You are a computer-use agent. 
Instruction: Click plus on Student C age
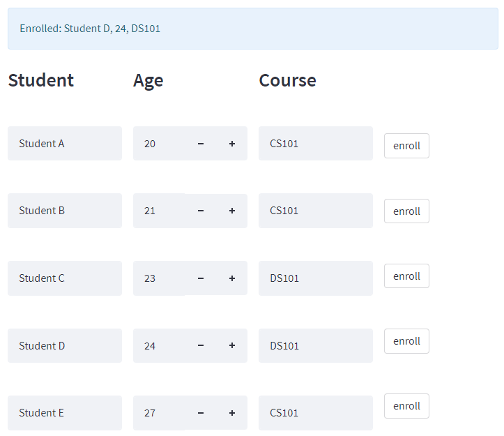point(231,278)
